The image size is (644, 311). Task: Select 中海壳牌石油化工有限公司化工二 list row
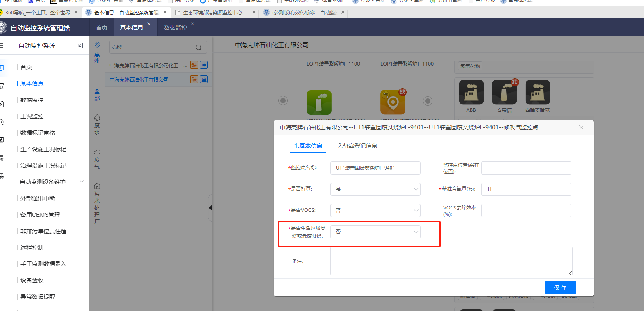159,65
